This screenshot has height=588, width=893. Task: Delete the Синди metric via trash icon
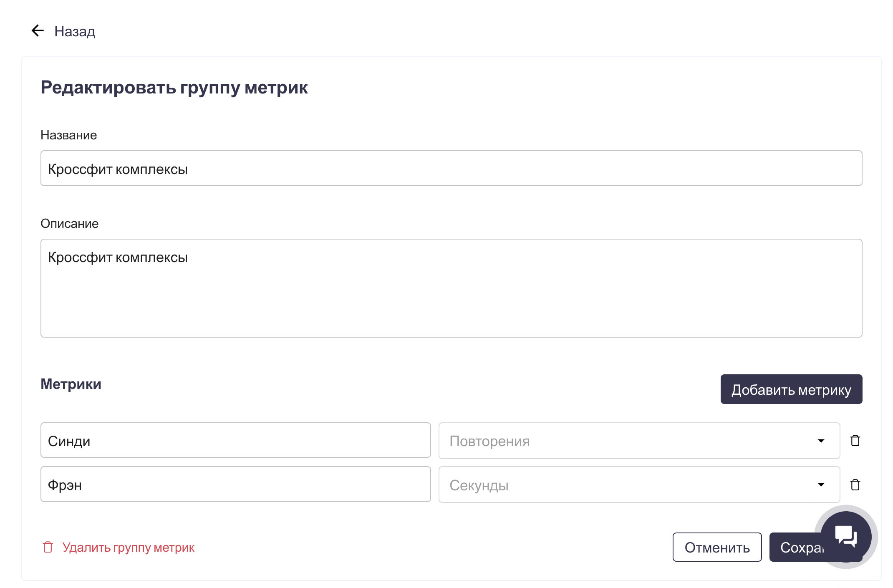click(855, 441)
